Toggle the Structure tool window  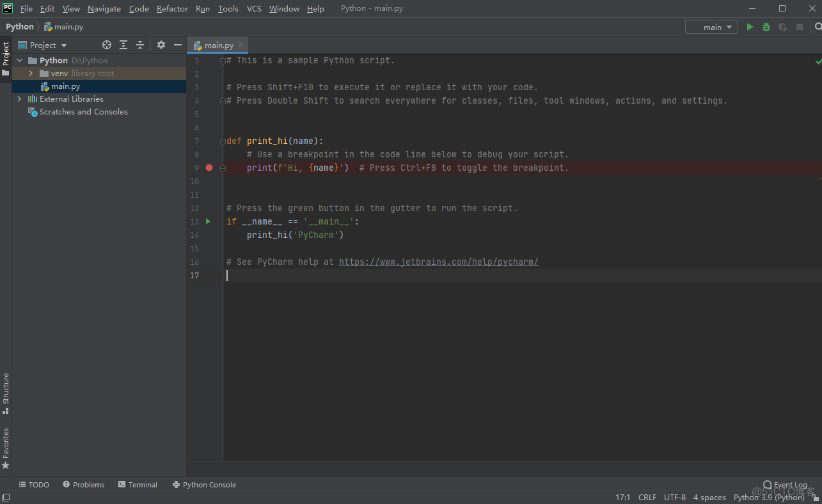[x=6, y=394]
